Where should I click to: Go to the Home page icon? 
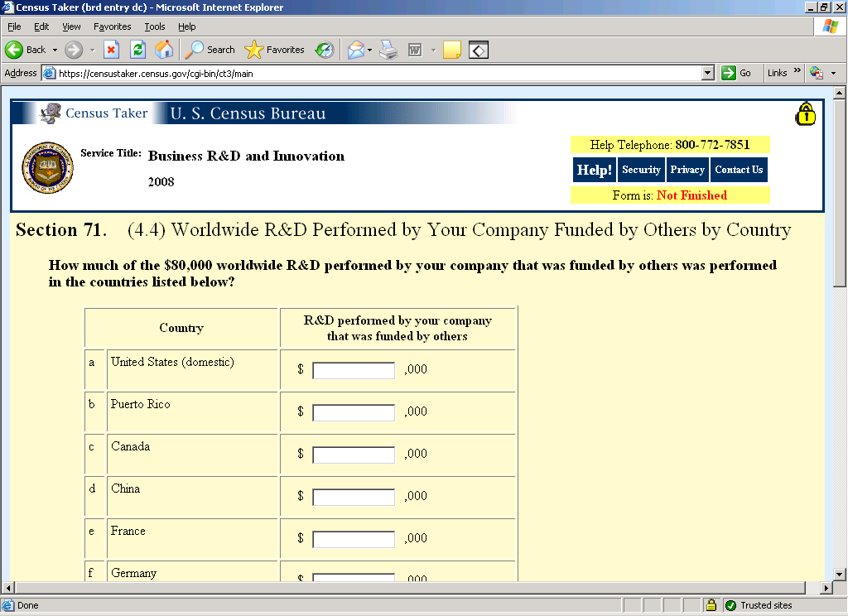coord(164,50)
